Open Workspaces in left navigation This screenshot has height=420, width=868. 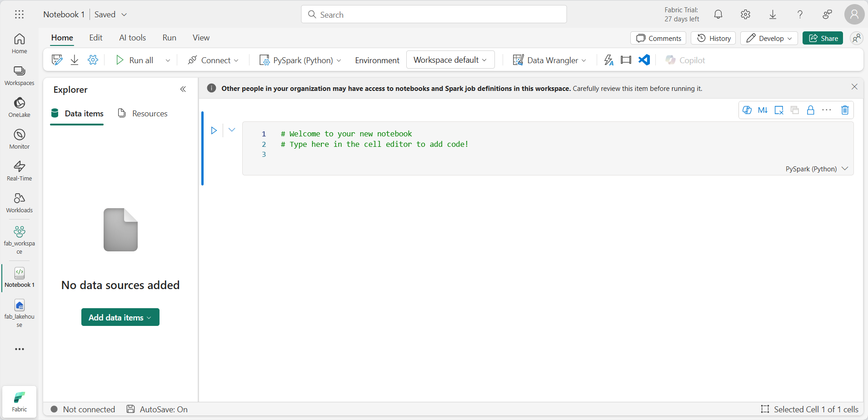tap(19, 75)
